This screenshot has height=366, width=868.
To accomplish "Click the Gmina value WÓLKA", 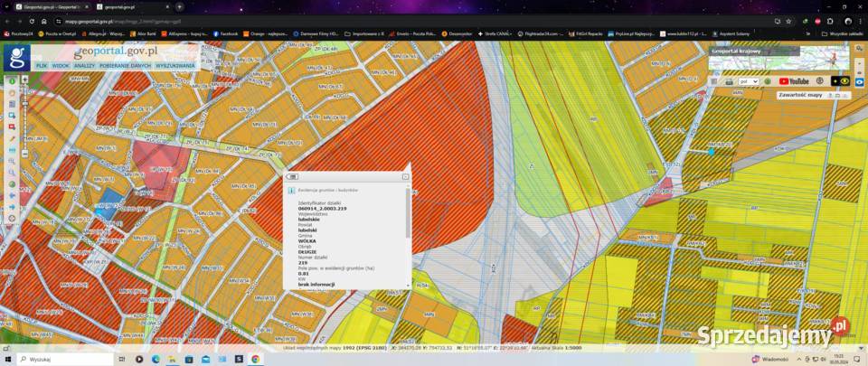I will (x=307, y=241).
